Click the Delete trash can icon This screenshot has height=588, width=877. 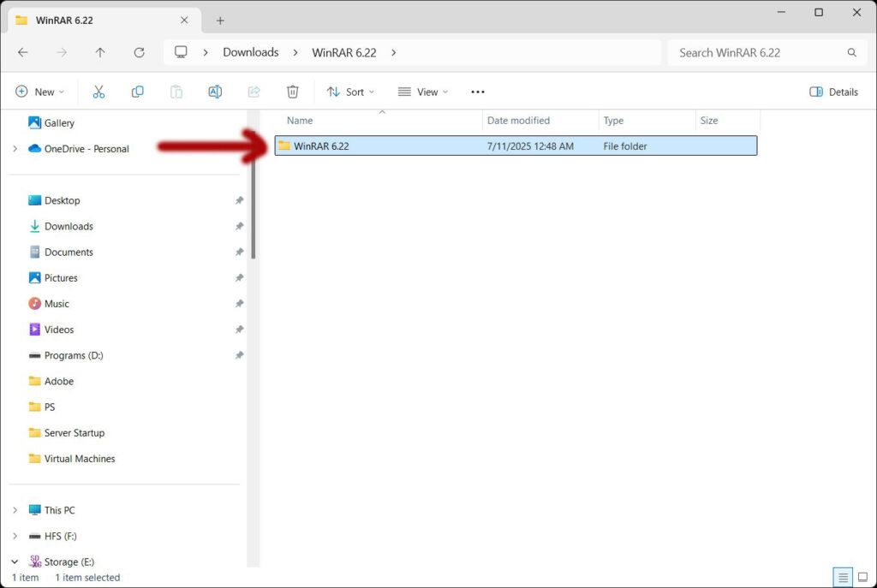pos(293,92)
